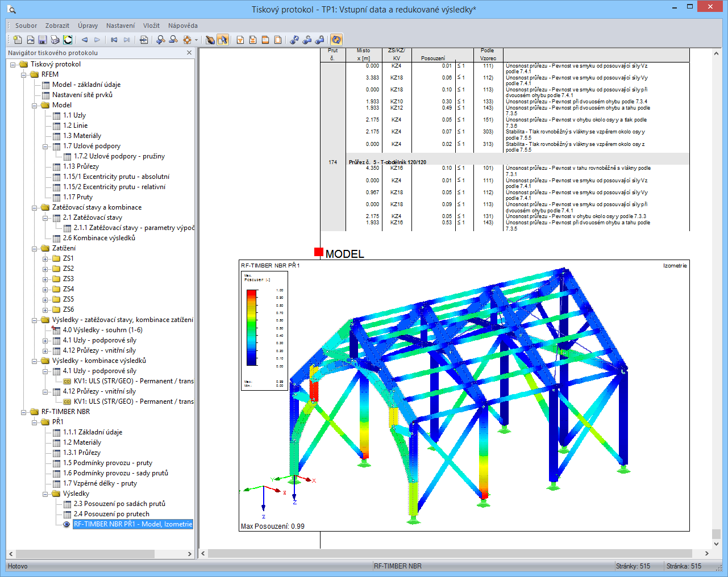Select 1.1.1 Základní údaje item
The image size is (728, 577).
[93, 432]
